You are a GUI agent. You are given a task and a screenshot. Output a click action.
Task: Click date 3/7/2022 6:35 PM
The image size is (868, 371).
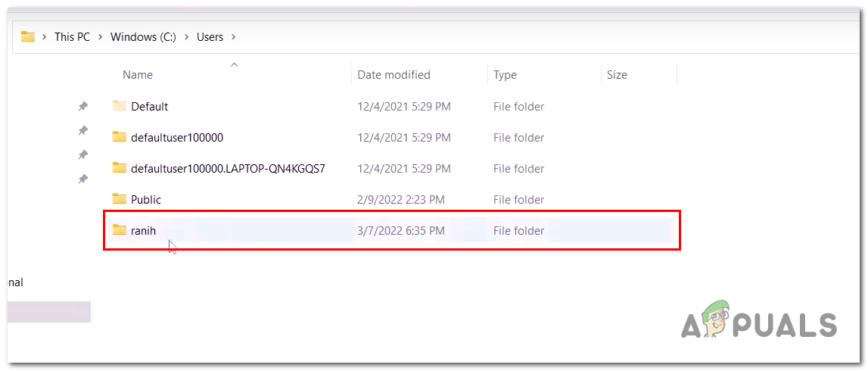point(401,230)
